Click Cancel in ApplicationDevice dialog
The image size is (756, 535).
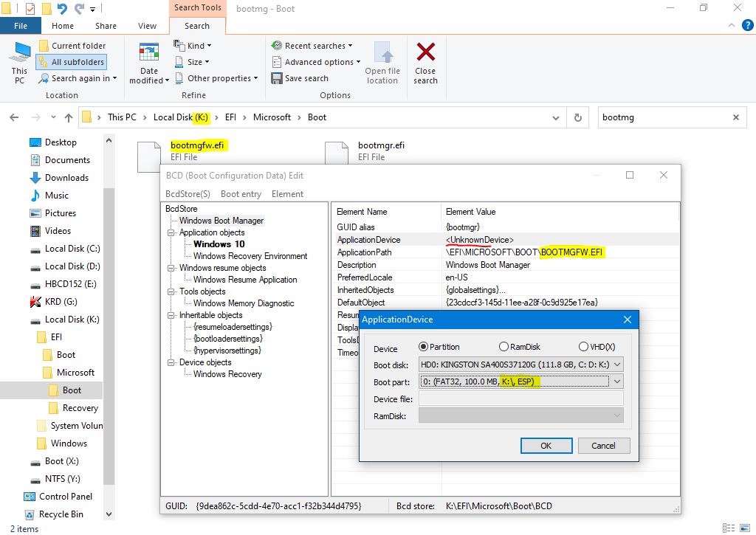(603, 446)
